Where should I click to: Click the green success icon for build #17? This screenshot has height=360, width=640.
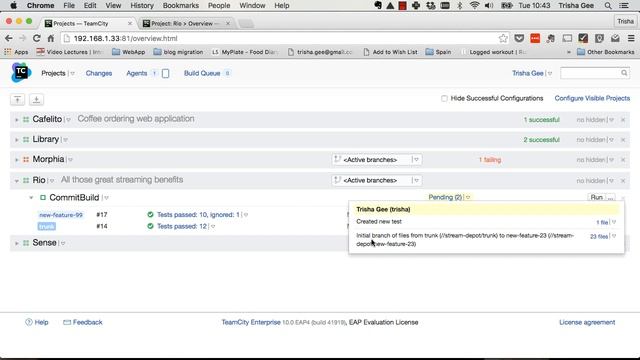click(150, 215)
